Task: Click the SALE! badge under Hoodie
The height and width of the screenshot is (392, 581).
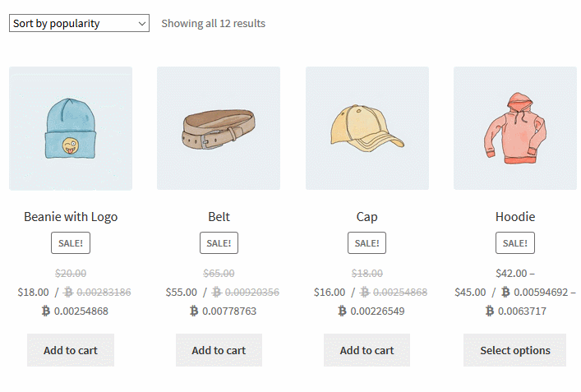Action: tap(515, 243)
